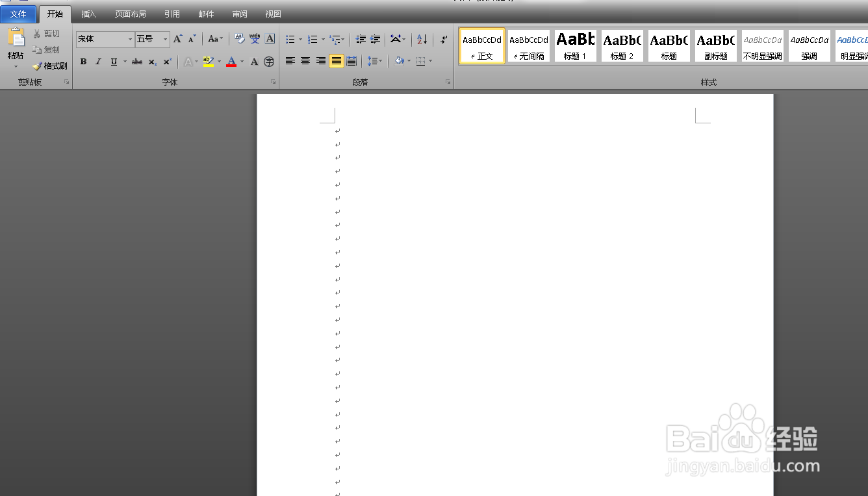868x496 pixels.
Task: Increase paragraph indent
Action: 375,40
